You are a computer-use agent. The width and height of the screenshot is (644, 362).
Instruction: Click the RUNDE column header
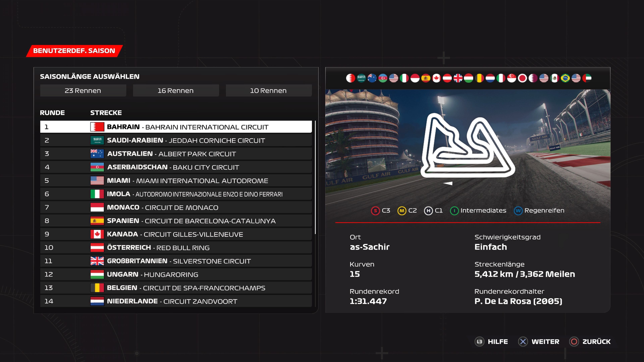pos(52,113)
